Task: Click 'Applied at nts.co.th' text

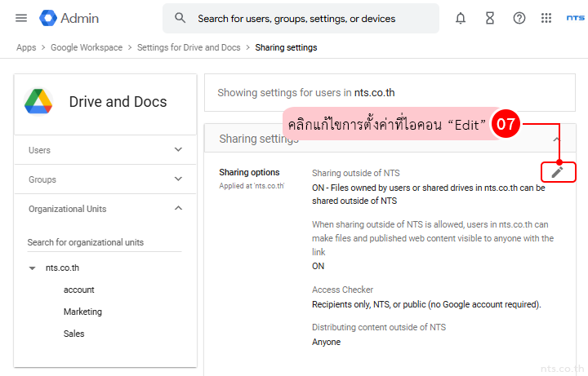Action: (x=252, y=186)
